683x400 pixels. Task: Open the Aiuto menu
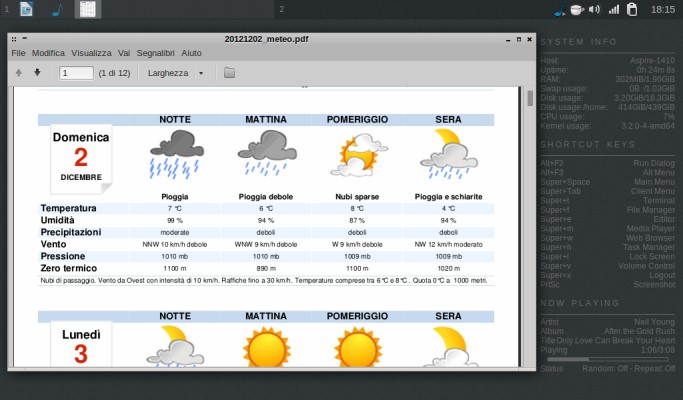click(191, 52)
